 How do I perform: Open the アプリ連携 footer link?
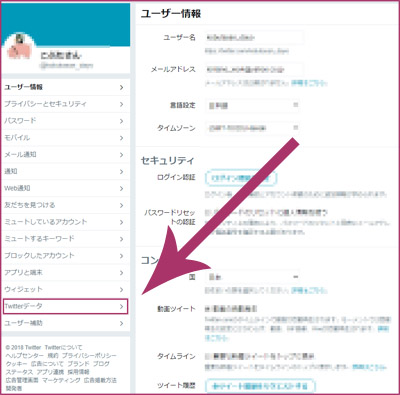50,372
